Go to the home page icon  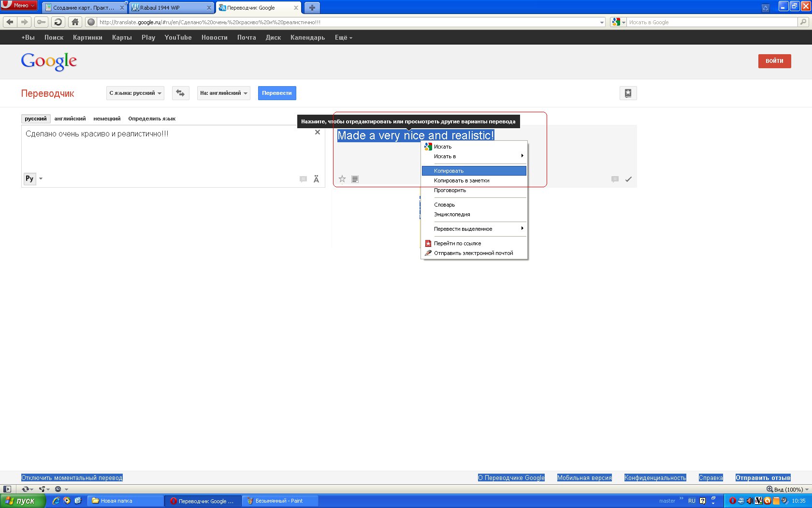coord(75,22)
